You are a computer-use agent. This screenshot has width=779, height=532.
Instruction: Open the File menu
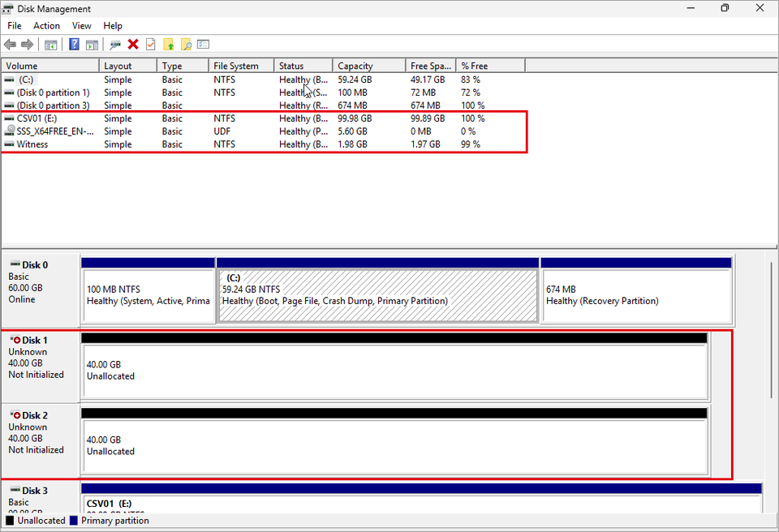tap(15, 26)
